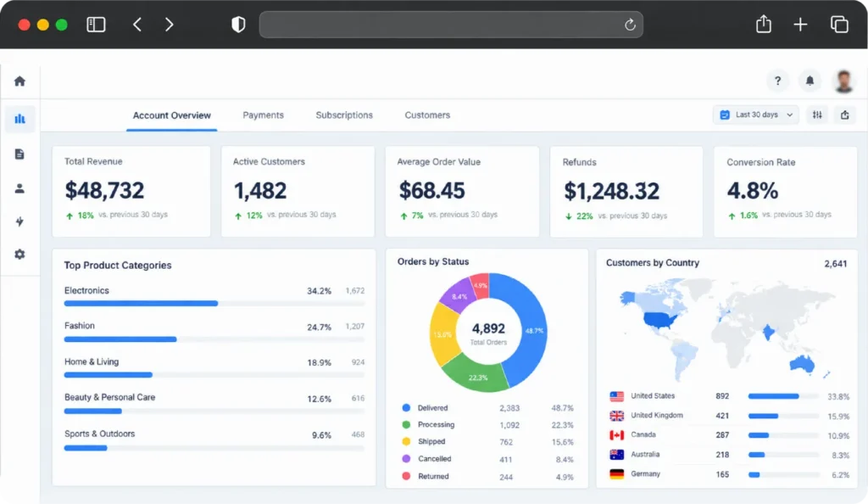Screen dimensions: 868x504
Task: Click the United States customer share bar
Action: (x=783, y=396)
